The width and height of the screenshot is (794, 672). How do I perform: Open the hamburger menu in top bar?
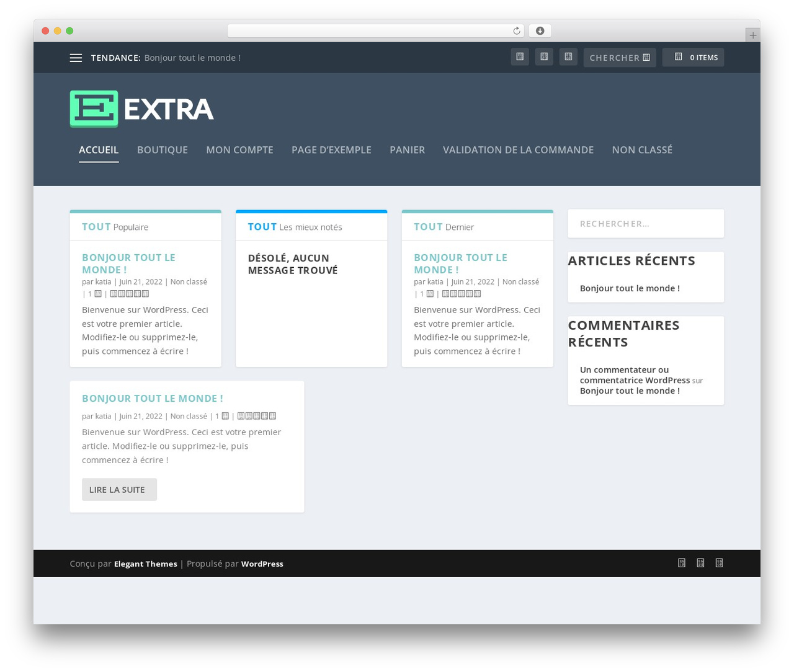[x=76, y=58]
